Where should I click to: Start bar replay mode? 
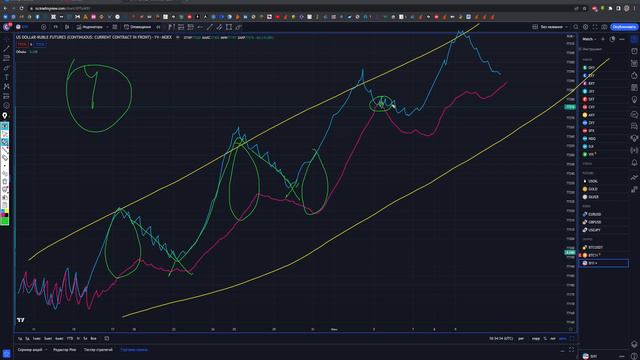tap(158, 27)
